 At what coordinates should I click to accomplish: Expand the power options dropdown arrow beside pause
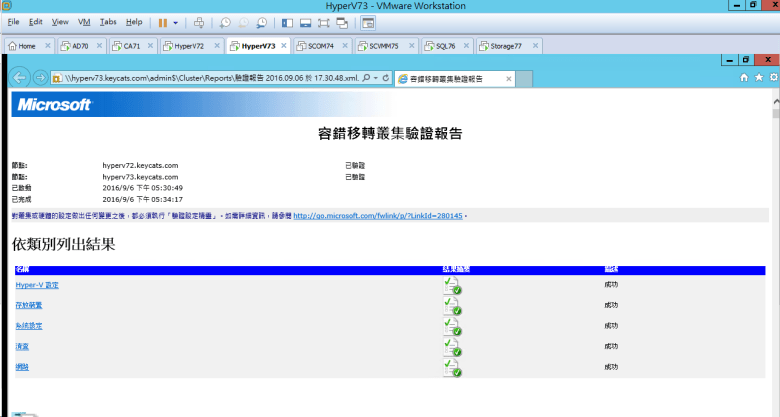coord(176,22)
